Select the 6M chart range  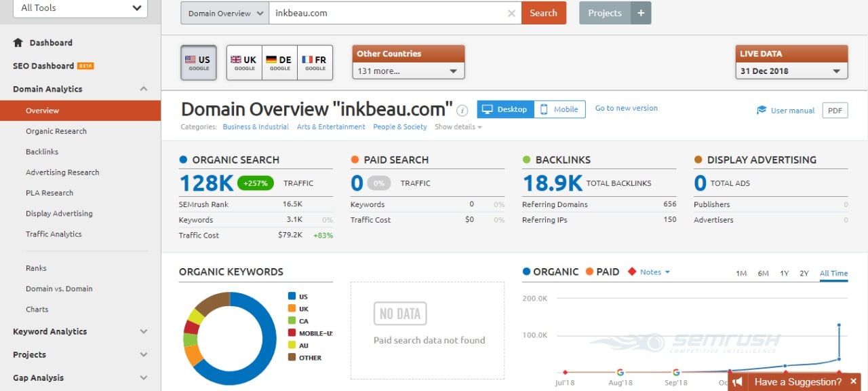[x=763, y=274]
